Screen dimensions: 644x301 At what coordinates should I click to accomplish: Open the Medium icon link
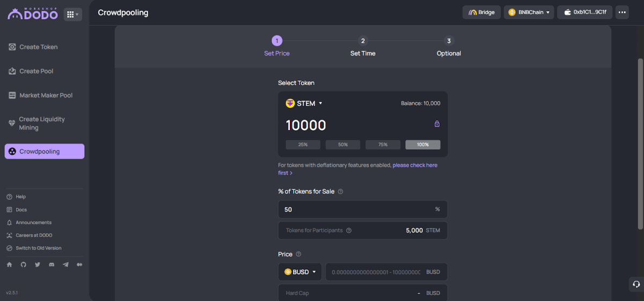[x=79, y=264]
